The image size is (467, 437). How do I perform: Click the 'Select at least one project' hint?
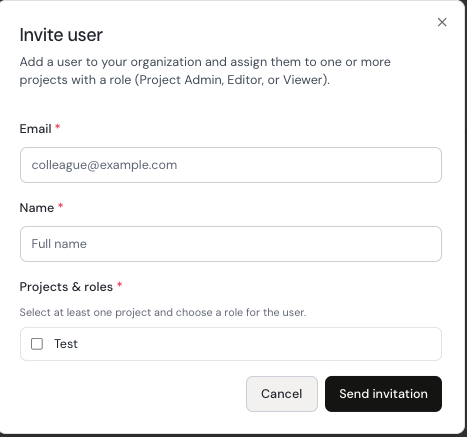tap(163, 312)
